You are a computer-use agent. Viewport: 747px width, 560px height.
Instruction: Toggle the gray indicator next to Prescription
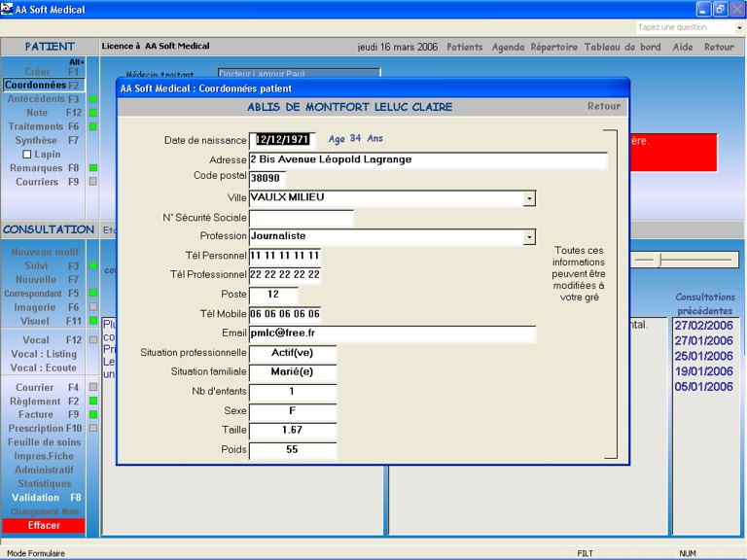point(93,428)
